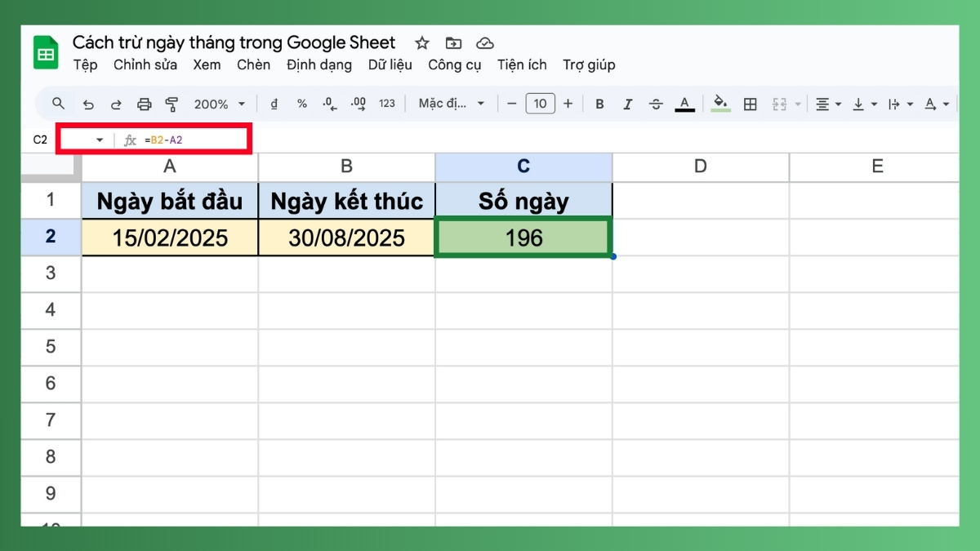Open the Dữ liệu menu

(x=390, y=64)
